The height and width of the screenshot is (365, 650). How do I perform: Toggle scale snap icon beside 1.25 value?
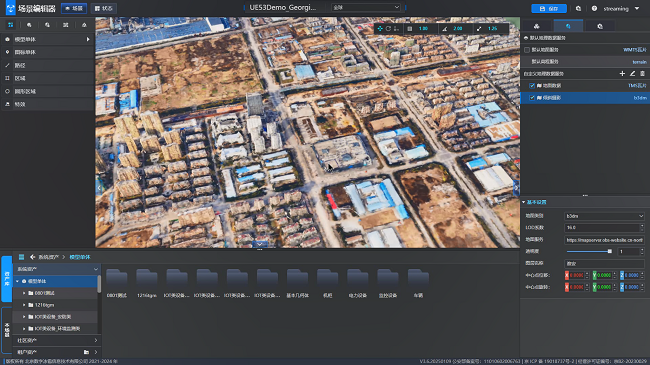(479, 29)
